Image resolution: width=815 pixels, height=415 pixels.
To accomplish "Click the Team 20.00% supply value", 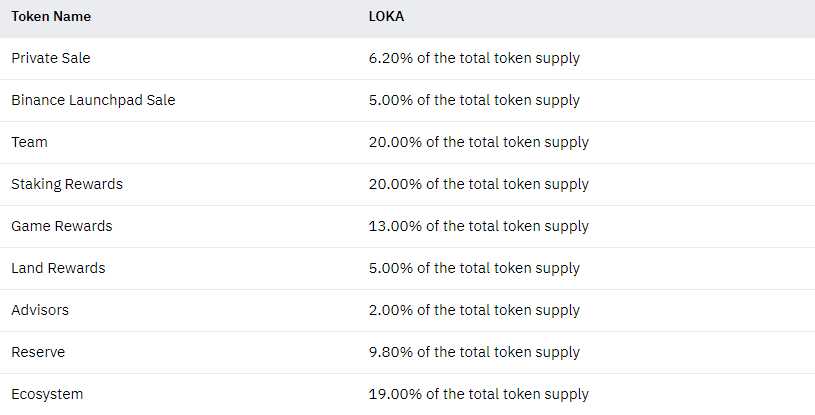I will pos(478,142).
